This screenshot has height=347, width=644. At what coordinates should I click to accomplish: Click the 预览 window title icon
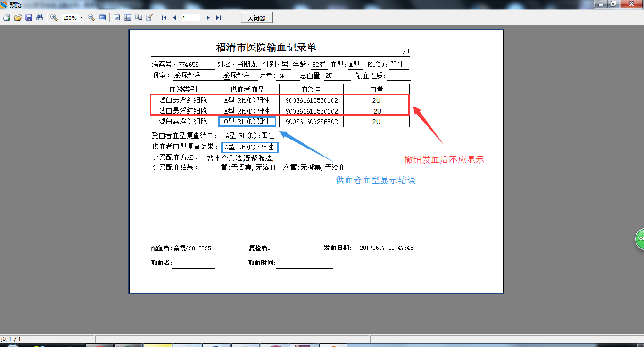(4, 4)
